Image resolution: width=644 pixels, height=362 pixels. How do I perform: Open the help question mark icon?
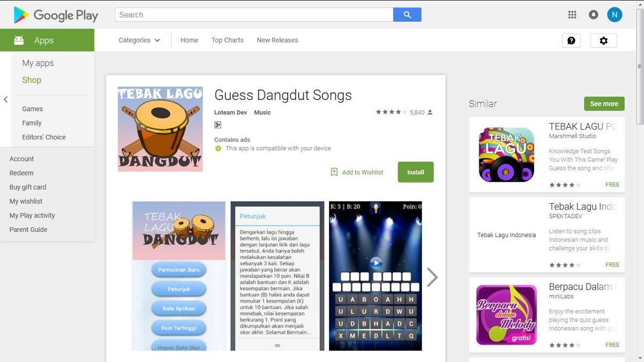coord(571,41)
